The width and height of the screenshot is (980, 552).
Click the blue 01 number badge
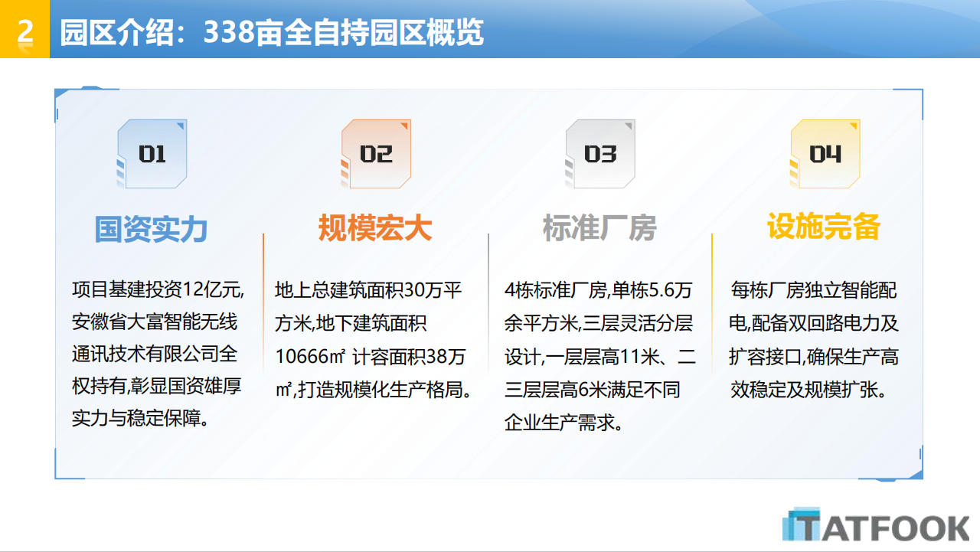pyautogui.click(x=152, y=154)
